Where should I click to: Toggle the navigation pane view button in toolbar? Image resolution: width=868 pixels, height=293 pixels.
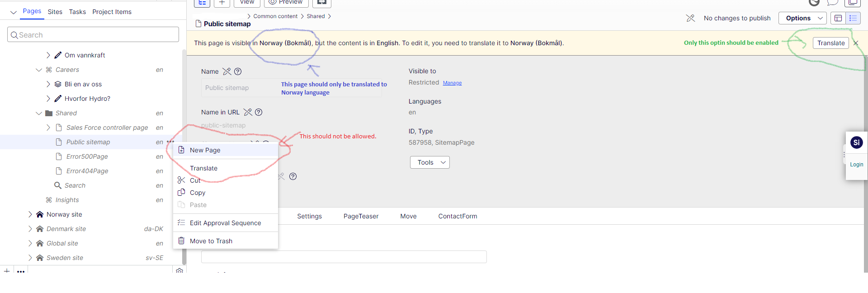pos(202,3)
